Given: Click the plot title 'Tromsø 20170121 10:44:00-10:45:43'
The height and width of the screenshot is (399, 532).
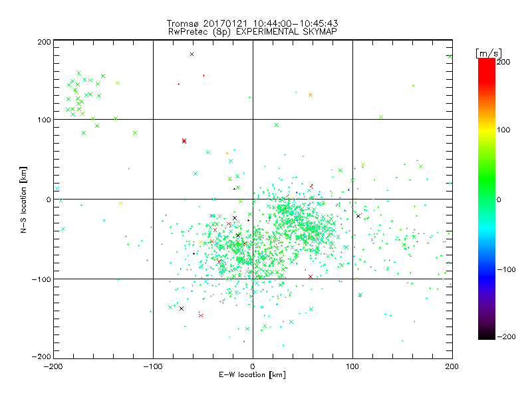Looking at the screenshot, I should [252, 23].
